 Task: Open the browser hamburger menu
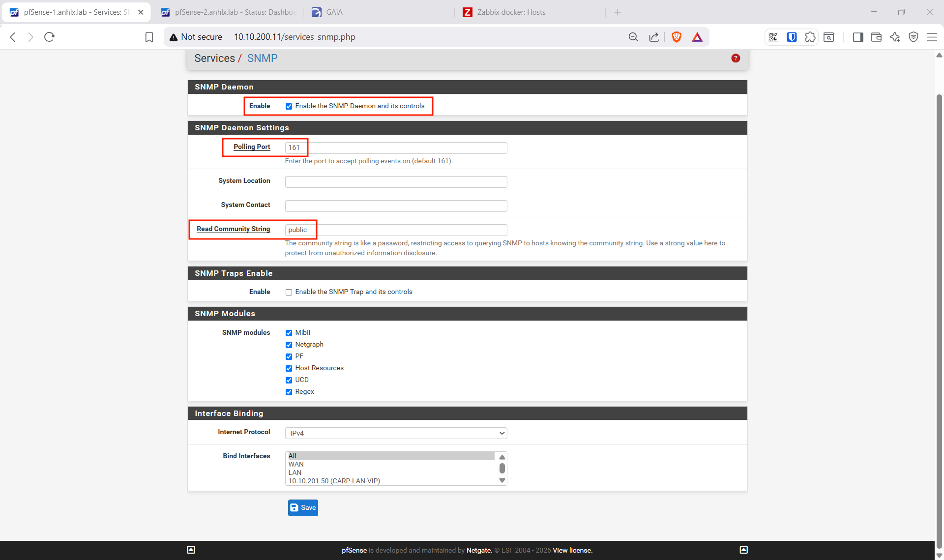(x=932, y=37)
